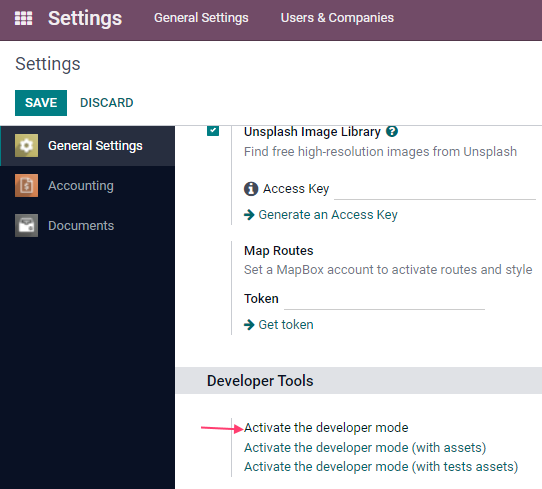
Task: Click the General Settings gear icon in sidebar
Action: [x=26, y=145]
